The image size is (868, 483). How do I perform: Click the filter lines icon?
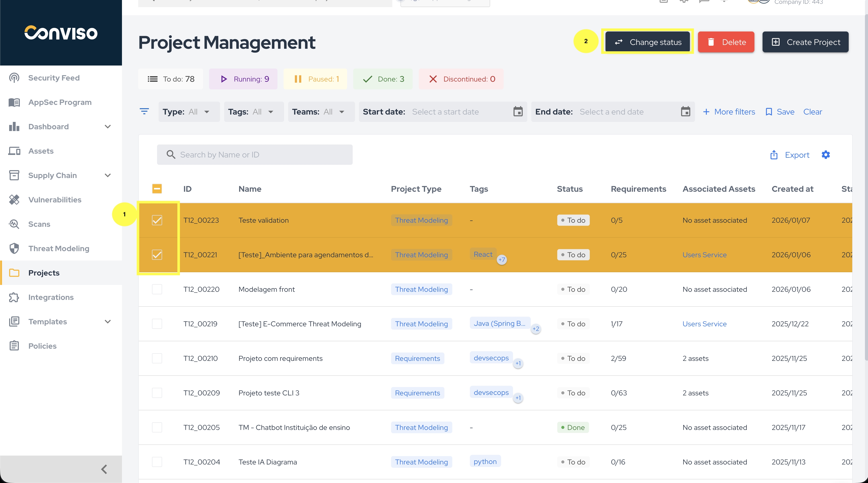[144, 111]
